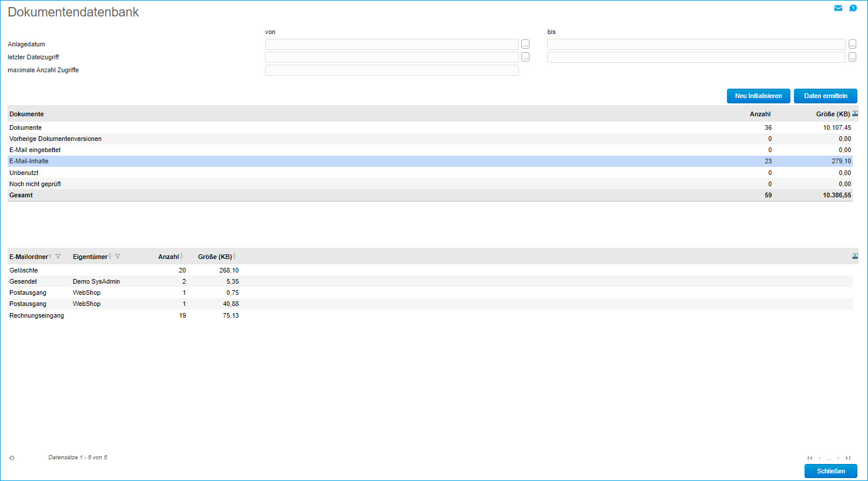
Task: Click the export icon beside Größe (KB) in Dokumente header
Action: [x=855, y=113]
